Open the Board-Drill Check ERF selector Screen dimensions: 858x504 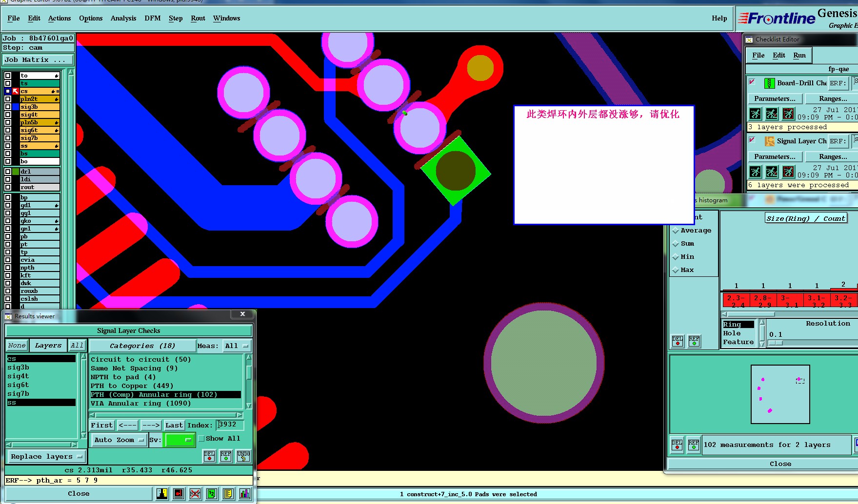[x=838, y=83]
